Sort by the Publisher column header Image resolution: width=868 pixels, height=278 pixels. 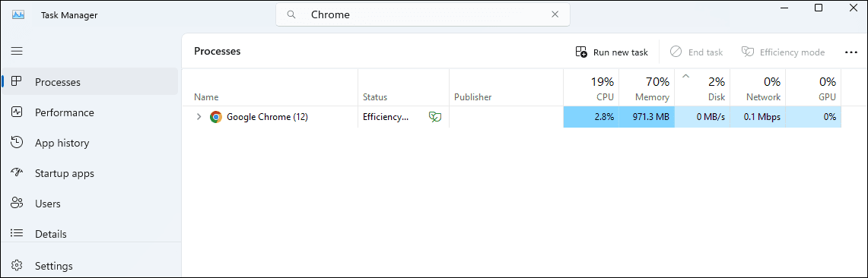click(506, 87)
